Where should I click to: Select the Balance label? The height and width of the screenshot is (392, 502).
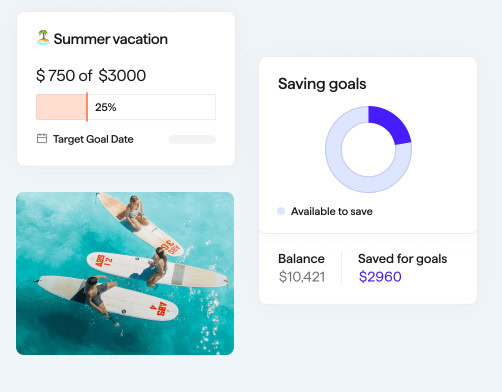[301, 259]
